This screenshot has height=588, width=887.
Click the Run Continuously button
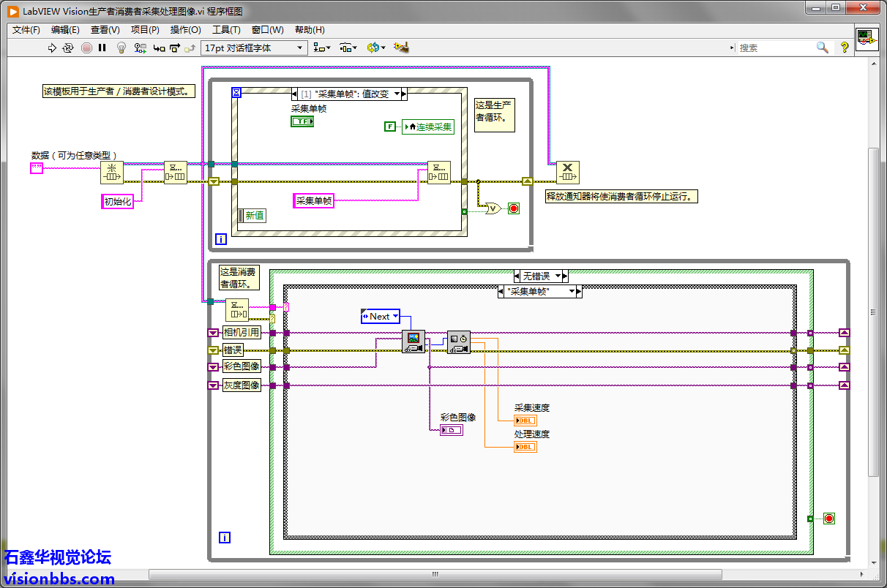pos(68,48)
